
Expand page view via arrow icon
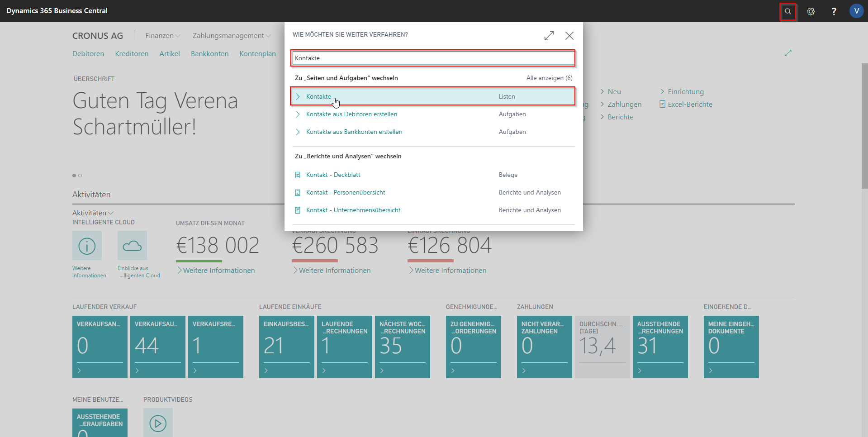[x=788, y=53]
